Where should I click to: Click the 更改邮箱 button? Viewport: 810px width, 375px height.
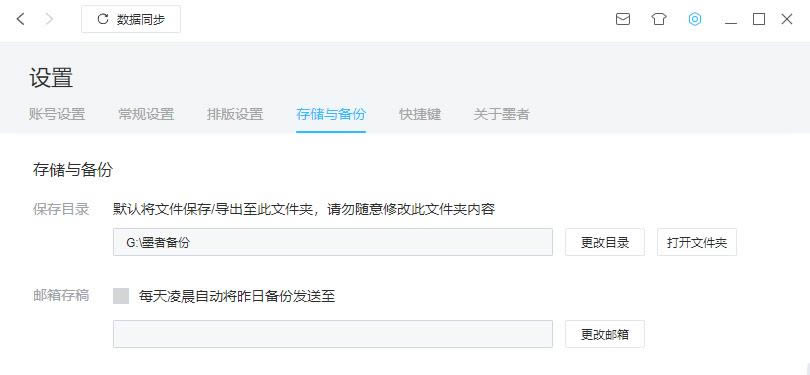pos(605,334)
